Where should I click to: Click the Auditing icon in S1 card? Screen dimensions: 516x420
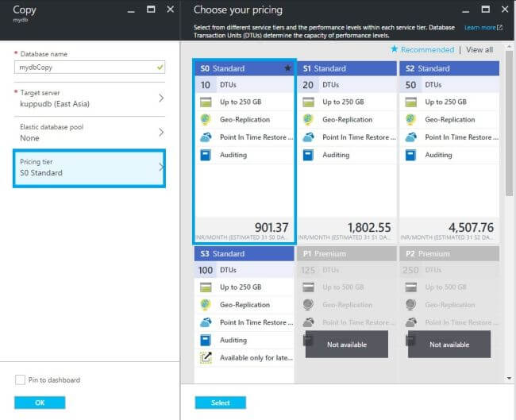307,155
